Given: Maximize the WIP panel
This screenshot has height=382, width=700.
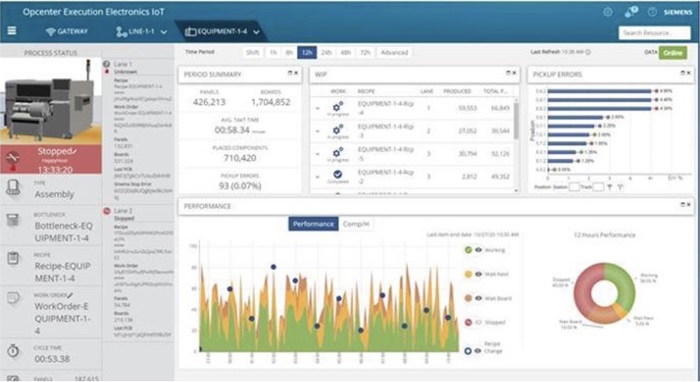Looking at the screenshot, I should pyautogui.click(x=508, y=73).
